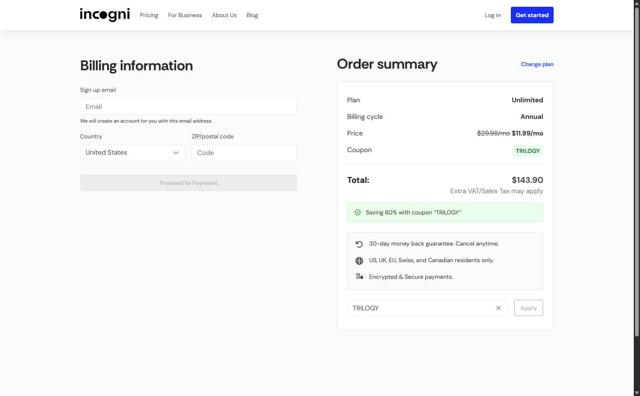Image resolution: width=640 pixels, height=396 pixels.
Task: Click the Apply coupon button
Action: (529, 308)
